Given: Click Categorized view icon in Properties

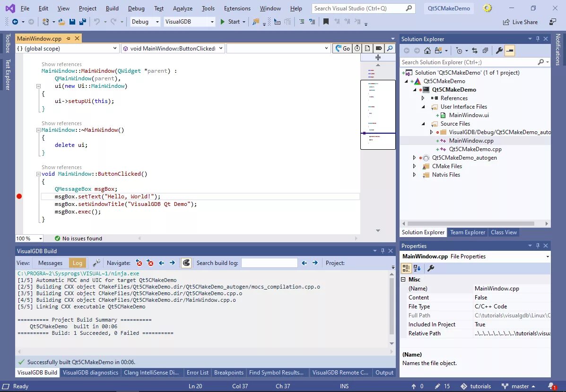Looking at the screenshot, I should pos(406,268).
